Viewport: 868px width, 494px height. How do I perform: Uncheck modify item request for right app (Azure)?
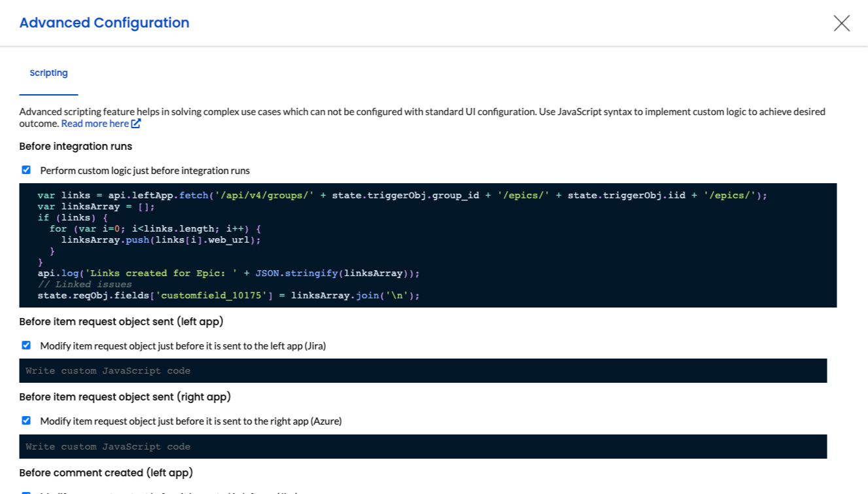coord(26,421)
